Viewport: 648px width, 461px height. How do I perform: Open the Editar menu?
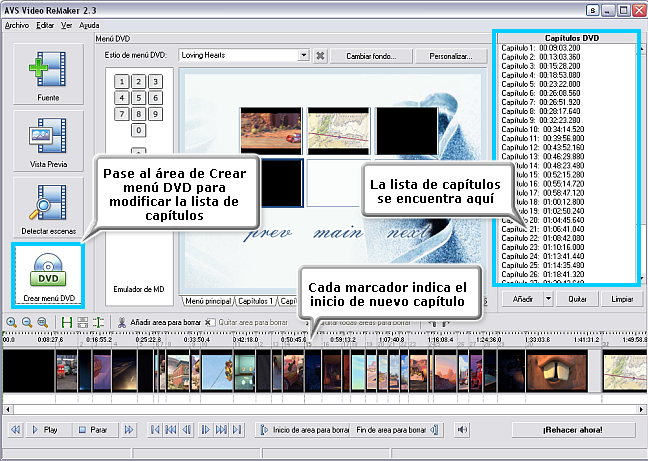pos(45,25)
